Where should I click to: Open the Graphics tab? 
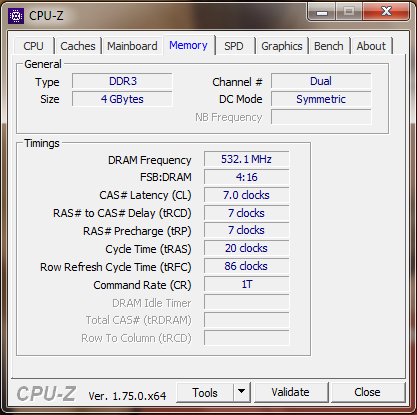click(x=282, y=46)
